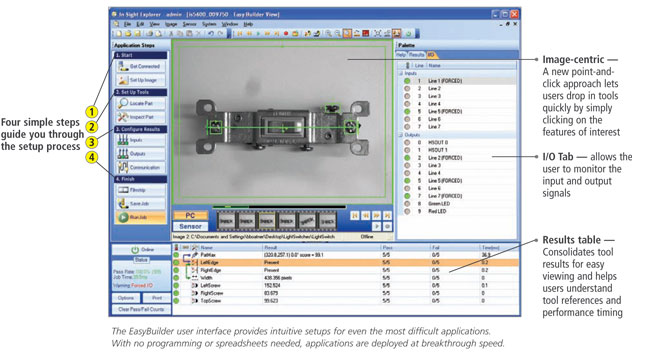Click the highlighted orange zoom-to-fit toolbar icon
The width and height of the screenshot is (664, 364).
tap(347, 33)
